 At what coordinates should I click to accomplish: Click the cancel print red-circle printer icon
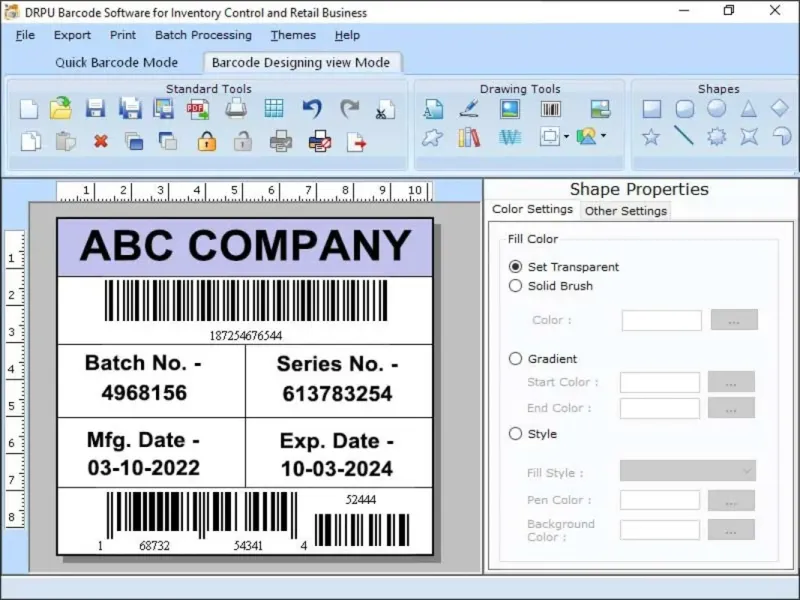(320, 141)
